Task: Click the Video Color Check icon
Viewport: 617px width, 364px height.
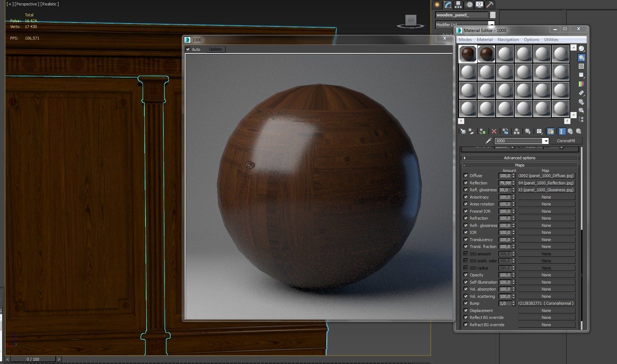Action: point(581,84)
